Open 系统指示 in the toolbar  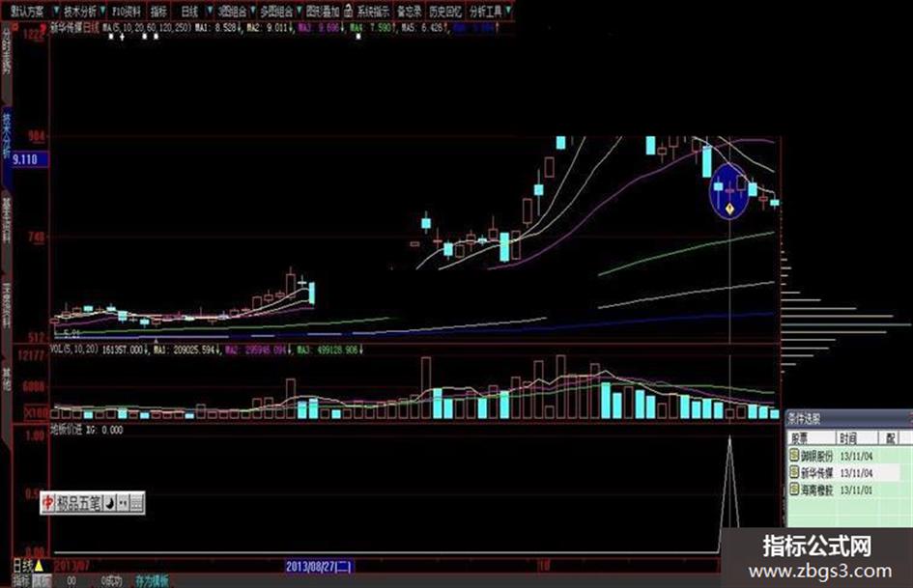(373, 11)
